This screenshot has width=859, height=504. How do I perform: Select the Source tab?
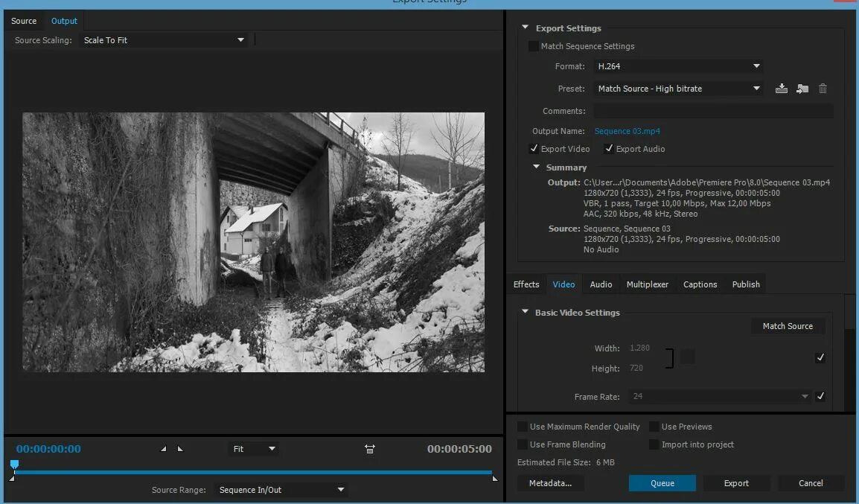point(23,20)
